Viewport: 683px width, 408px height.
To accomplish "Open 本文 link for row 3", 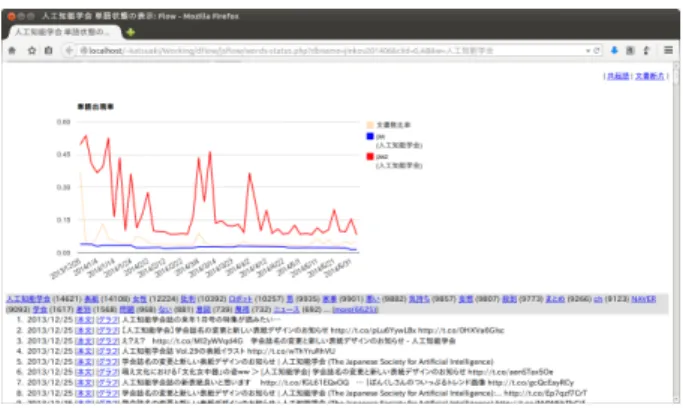I will pos(85,341).
